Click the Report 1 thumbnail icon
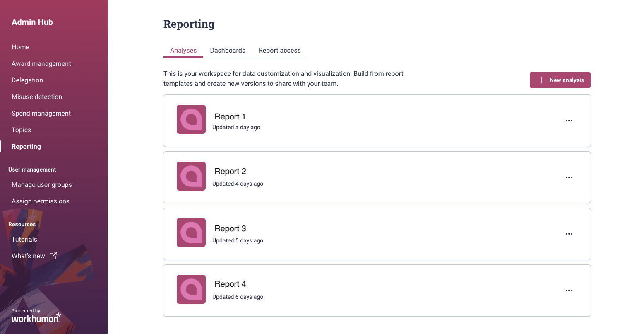The image size is (644, 334). [x=191, y=119]
